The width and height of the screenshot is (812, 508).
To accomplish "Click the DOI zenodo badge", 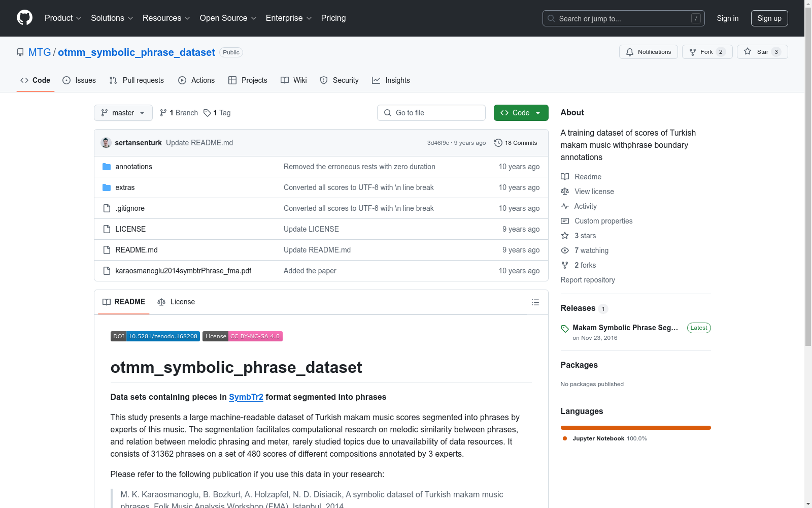I will coord(155,336).
